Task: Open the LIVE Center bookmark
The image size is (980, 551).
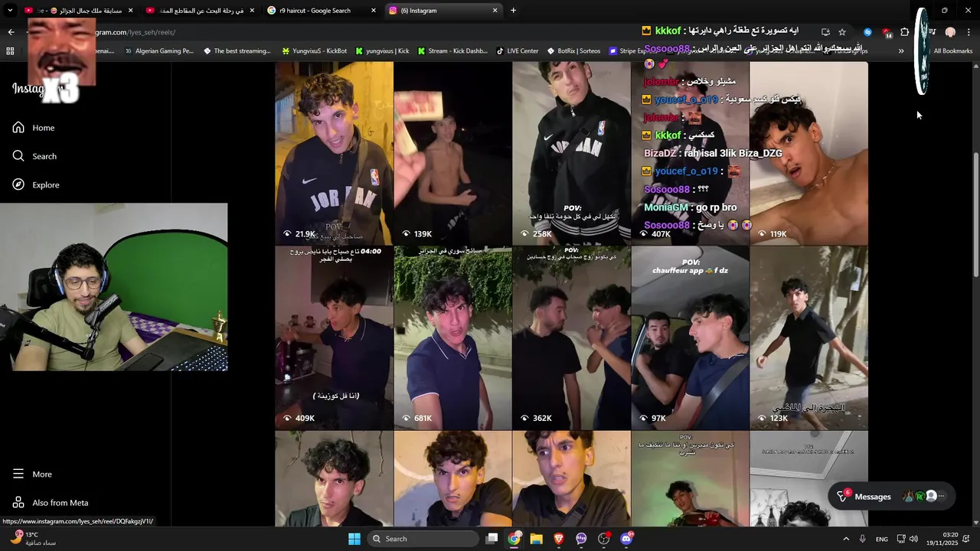Action: coord(517,51)
